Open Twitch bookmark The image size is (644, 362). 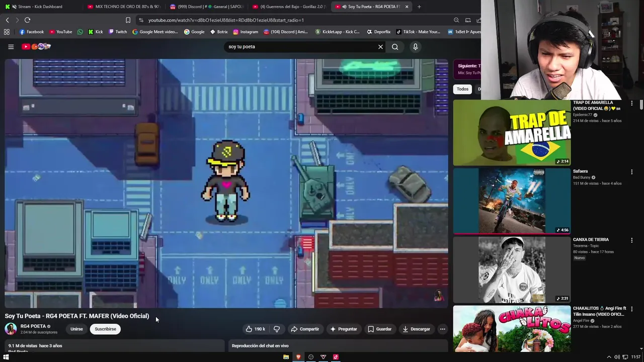tap(118, 32)
